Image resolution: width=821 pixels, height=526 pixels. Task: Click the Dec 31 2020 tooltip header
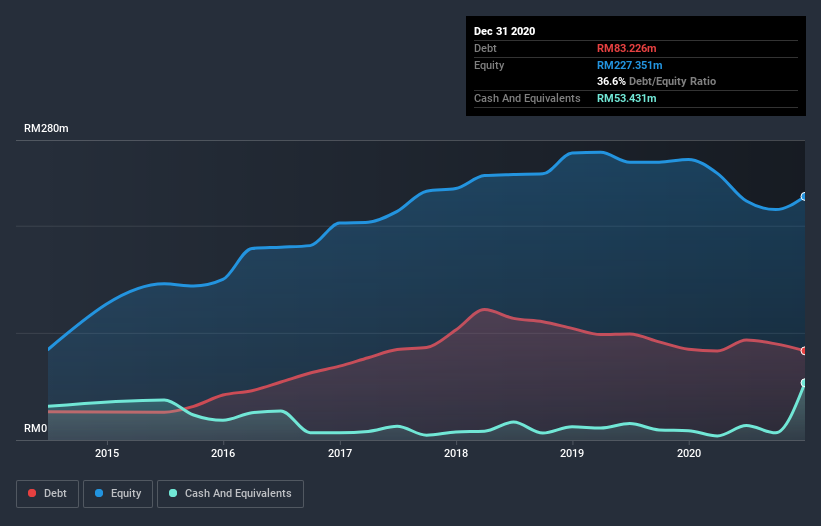pos(504,31)
